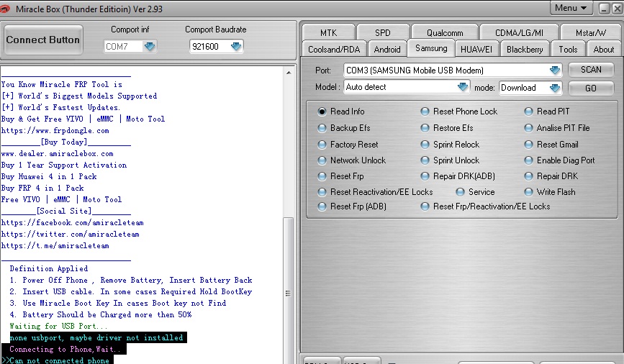624x364 pixels.
Task: Click the 921600 baudrate field
Action: click(209, 47)
